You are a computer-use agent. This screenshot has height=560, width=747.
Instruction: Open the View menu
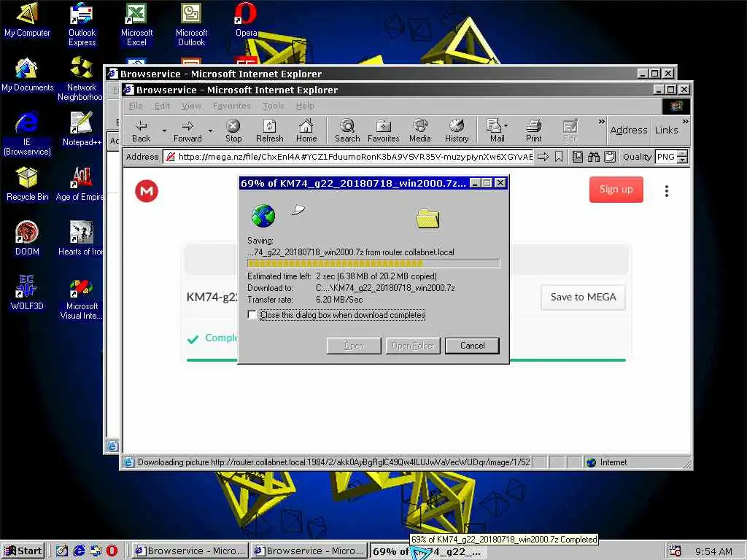click(191, 106)
